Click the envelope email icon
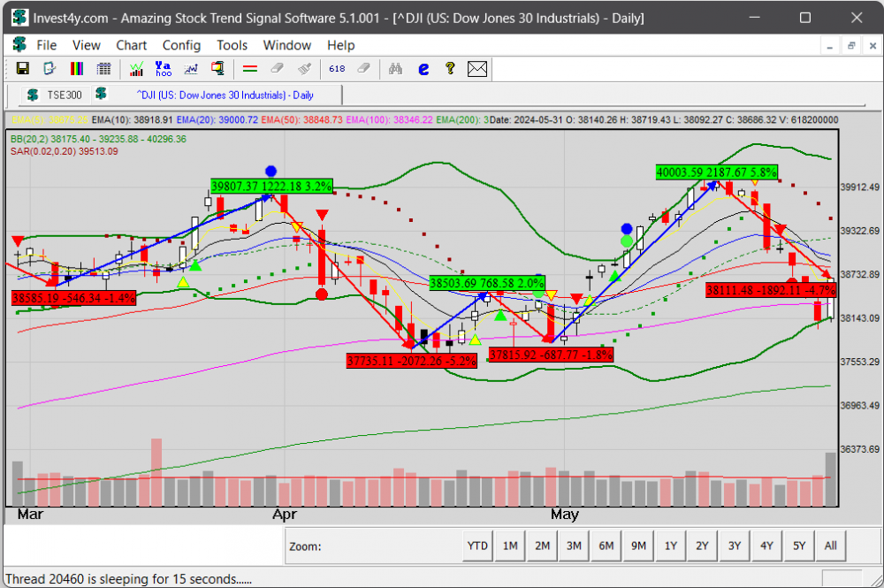This screenshot has height=588, width=884. (x=477, y=68)
